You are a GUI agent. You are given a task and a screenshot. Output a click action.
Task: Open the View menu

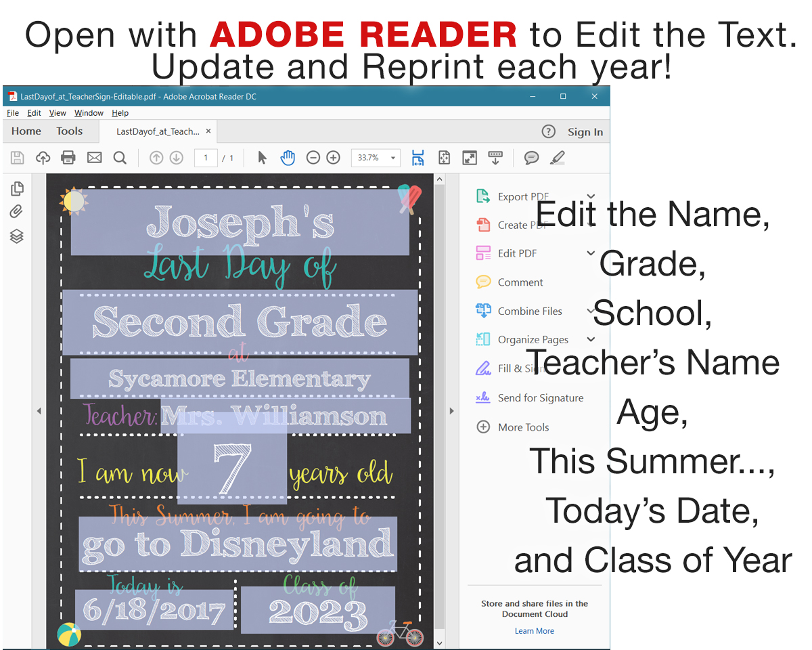58,113
